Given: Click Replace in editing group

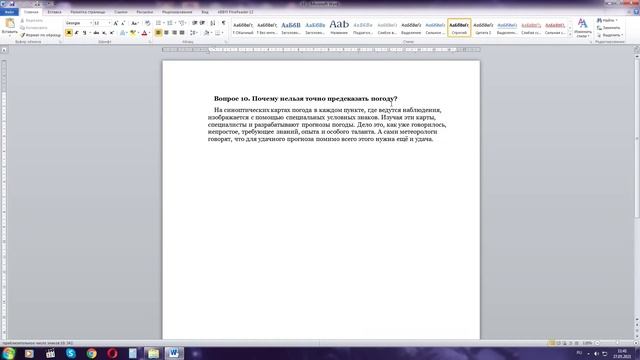Looking at the screenshot, I should 608,28.
